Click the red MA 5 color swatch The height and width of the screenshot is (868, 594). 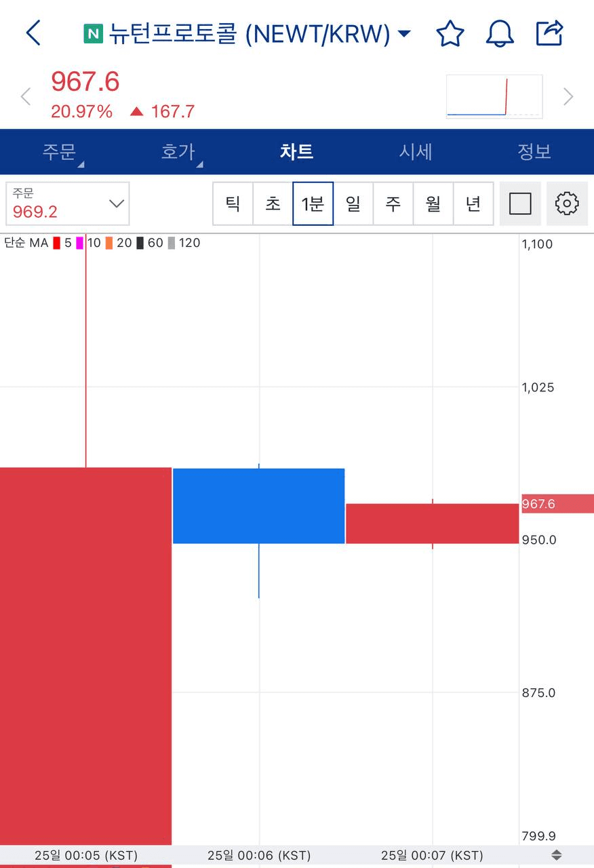pyautogui.click(x=57, y=243)
